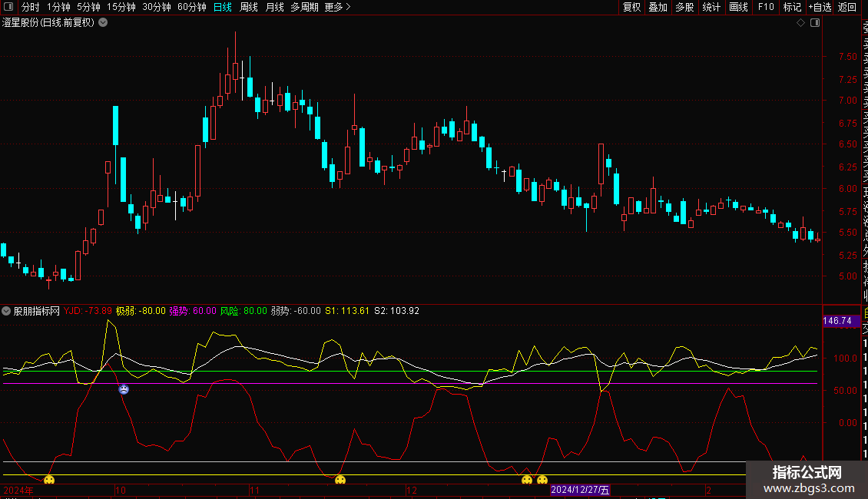Click the yellow smiley marker above 2024年 label
This screenshot has width=868, height=499.
pos(49,481)
